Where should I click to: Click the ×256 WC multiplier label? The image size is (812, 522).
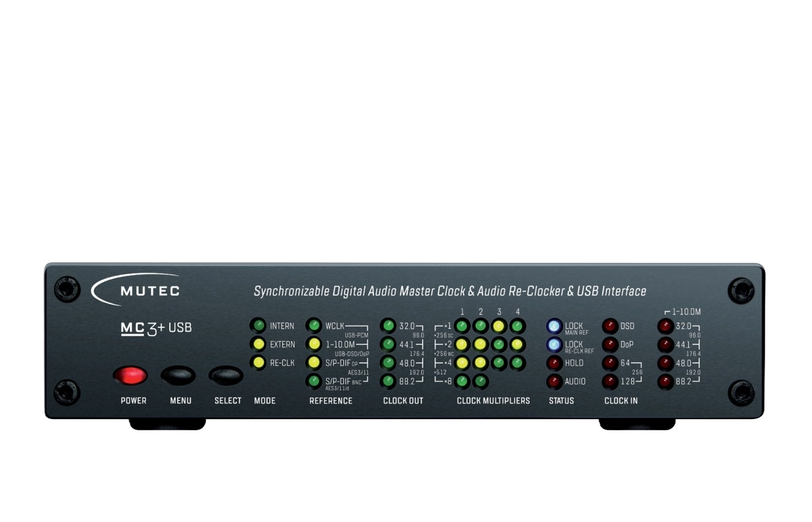click(x=444, y=354)
